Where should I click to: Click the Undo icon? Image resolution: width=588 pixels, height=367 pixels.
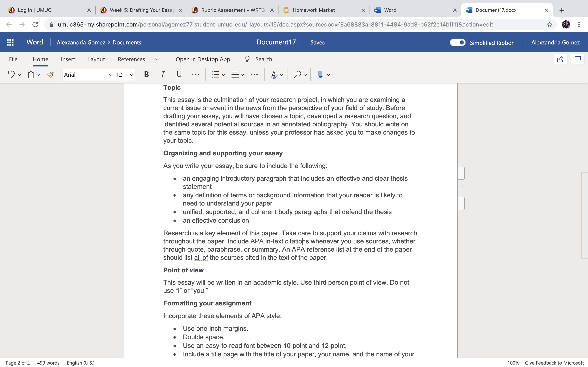tap(11, 74)
